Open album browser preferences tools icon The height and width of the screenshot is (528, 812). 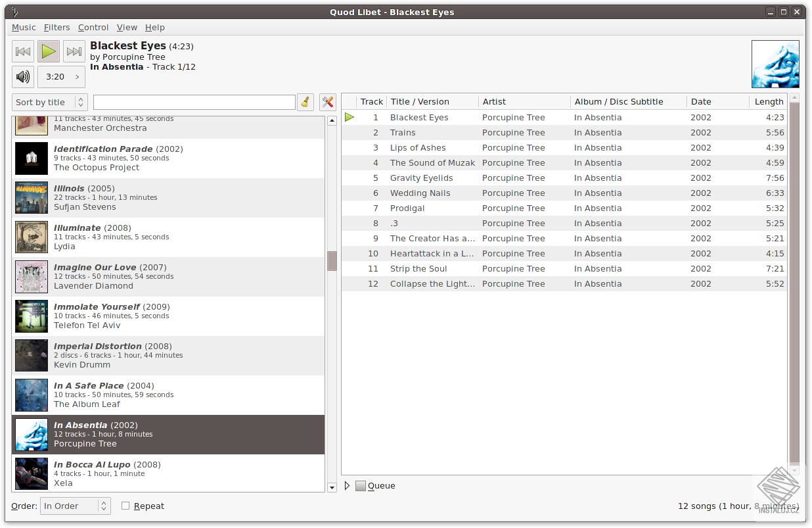click(328, 102)
